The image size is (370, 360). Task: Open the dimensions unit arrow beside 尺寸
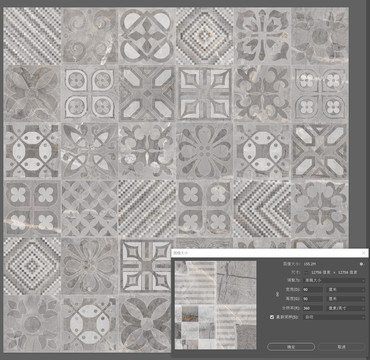pos(306,272)
